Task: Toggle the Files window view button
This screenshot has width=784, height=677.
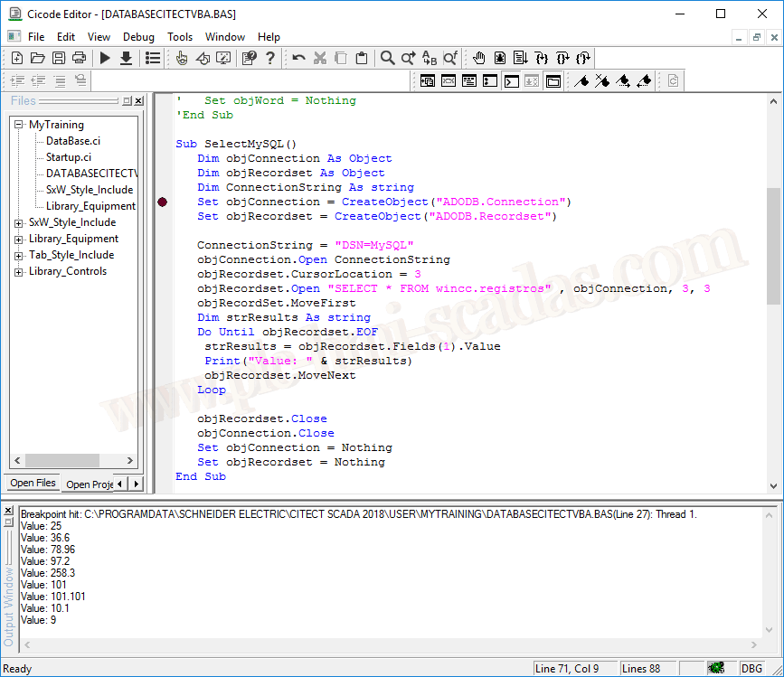Action: click(553, 80)
